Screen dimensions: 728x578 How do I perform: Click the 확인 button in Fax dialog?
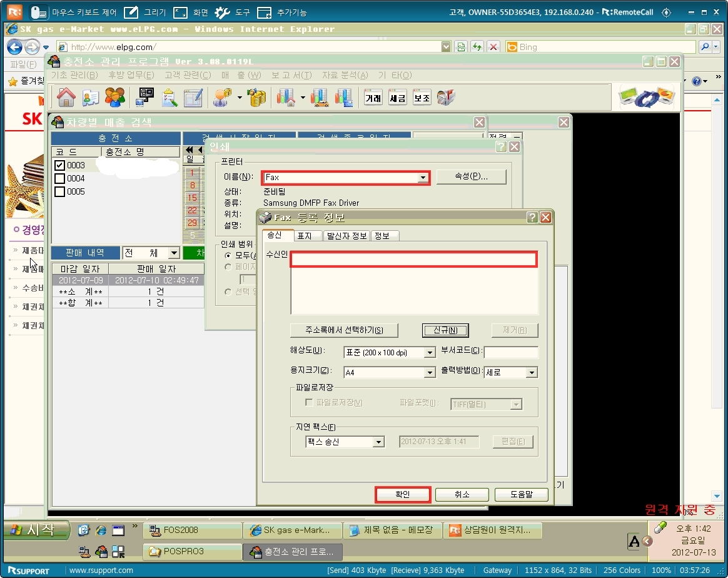pos(403,494)
